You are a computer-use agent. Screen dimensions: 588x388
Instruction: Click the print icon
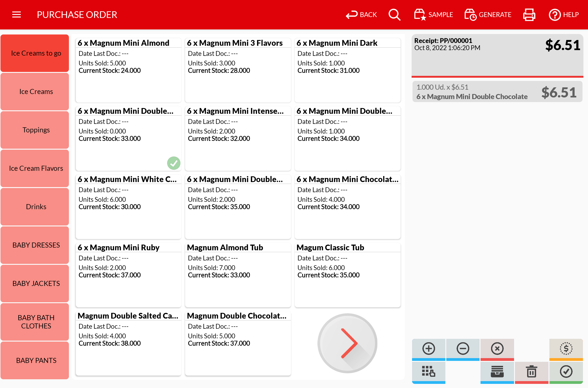tap(529, 15)
